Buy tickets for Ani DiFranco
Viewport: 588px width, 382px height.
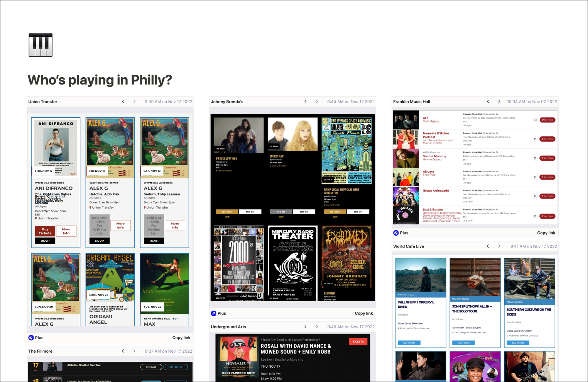pyautogui.click(x=45, y=231)
